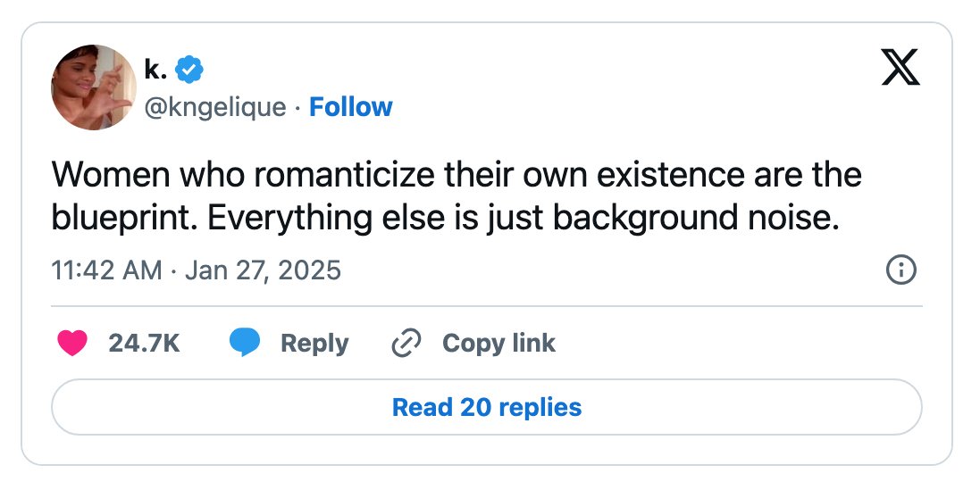Follow the @kngelique account
The height and width of the screenshot is (490, 980).
point(350,107)
